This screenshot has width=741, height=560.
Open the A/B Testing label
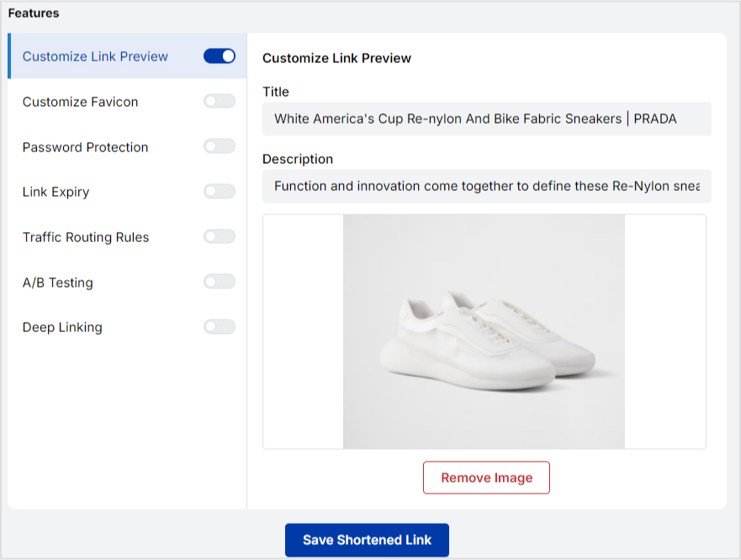pos(57,283)
